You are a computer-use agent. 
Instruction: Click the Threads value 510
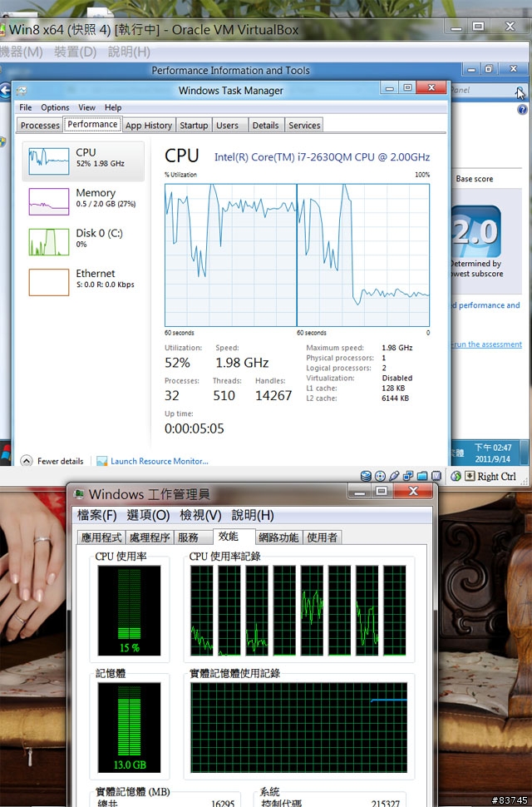[224, 395]
